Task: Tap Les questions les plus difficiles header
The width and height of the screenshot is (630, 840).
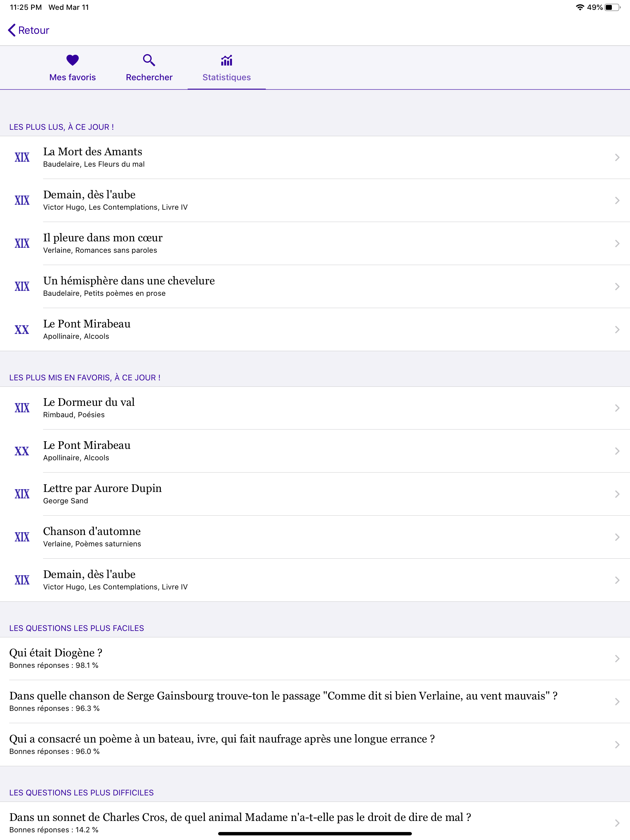Action: click(81, 793)
